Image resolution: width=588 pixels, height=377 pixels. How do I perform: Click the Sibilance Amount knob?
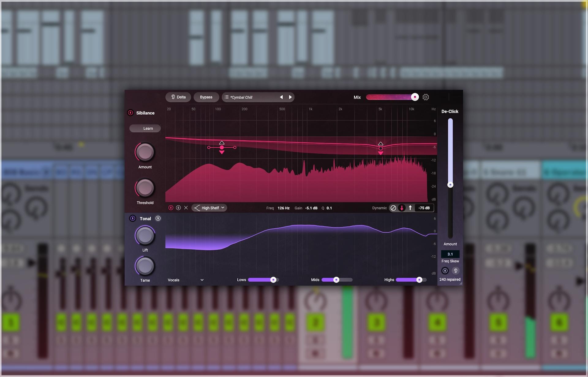145,152
